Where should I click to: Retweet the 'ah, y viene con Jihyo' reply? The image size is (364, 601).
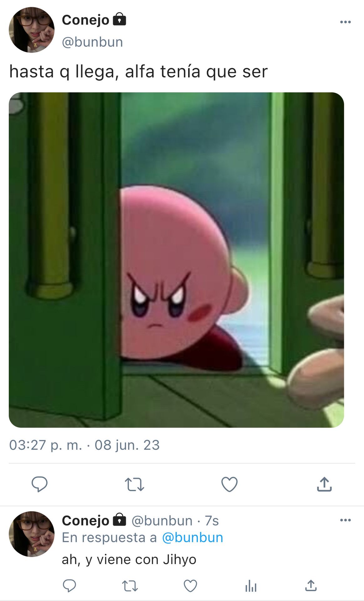coord(130,586)
